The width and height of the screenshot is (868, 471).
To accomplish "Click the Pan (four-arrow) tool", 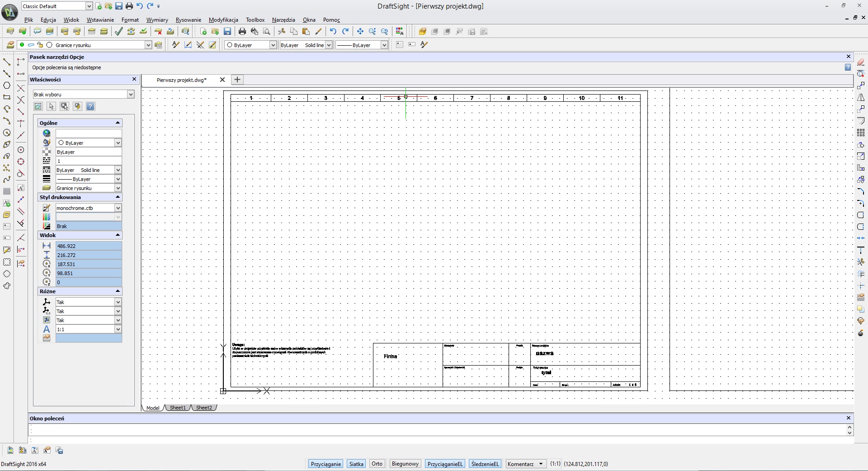I will [x=360, y=31].
